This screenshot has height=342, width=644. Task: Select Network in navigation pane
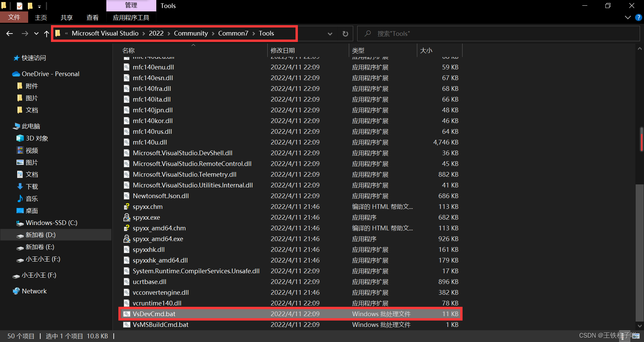[x=34, y=291]
